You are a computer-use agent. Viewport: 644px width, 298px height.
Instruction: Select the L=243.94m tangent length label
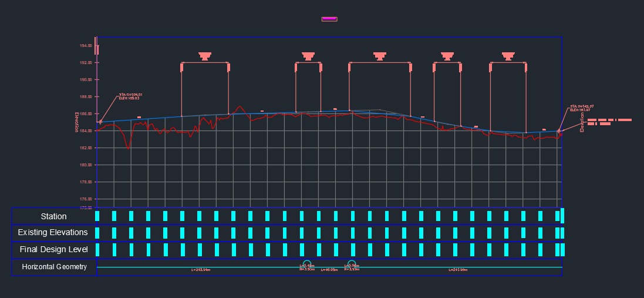[x=201, y=270]
